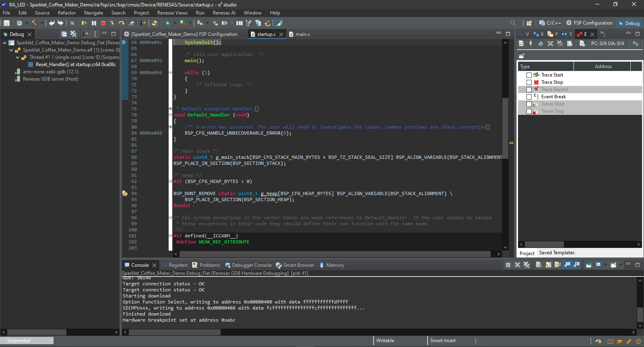Screen dimensions: 644x347
Task: Enable the Trace Start checkbox
Action: [x=529, y=75]
